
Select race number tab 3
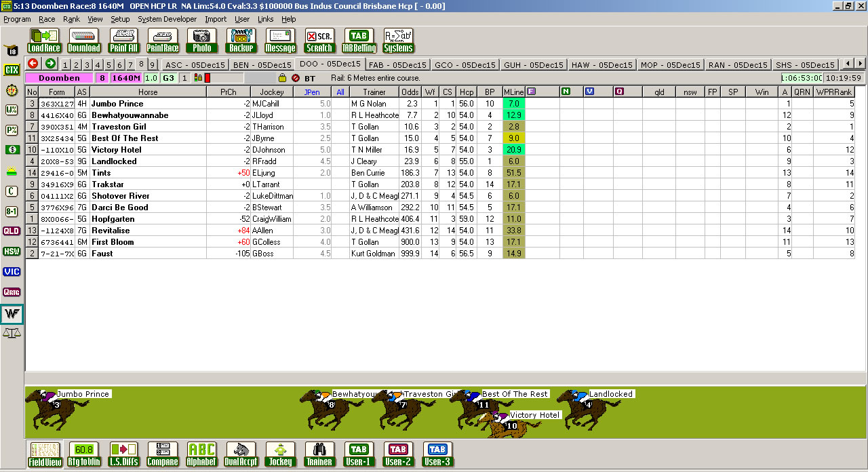tap(87, 65)
